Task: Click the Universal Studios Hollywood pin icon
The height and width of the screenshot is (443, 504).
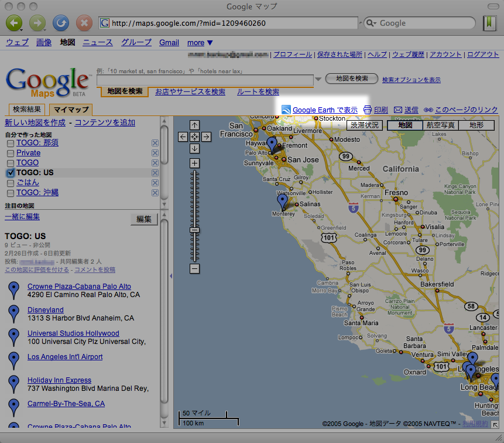Action: point(13,337)
